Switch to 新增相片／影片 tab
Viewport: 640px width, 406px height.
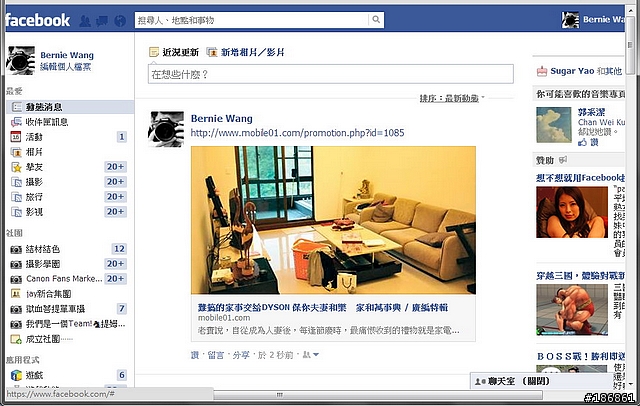pyautogui.click(x=246, y=52)
